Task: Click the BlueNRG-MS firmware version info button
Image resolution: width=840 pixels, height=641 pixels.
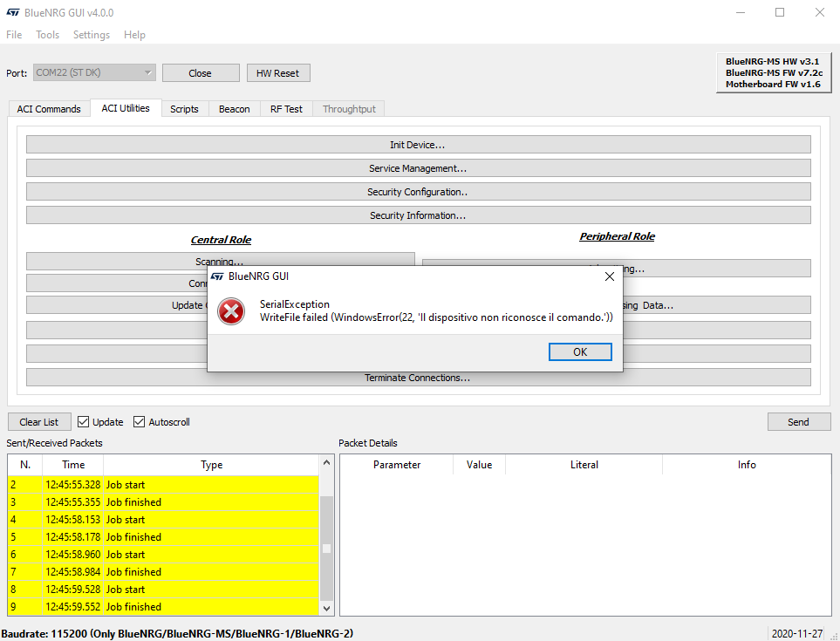Action: [774, 73]
